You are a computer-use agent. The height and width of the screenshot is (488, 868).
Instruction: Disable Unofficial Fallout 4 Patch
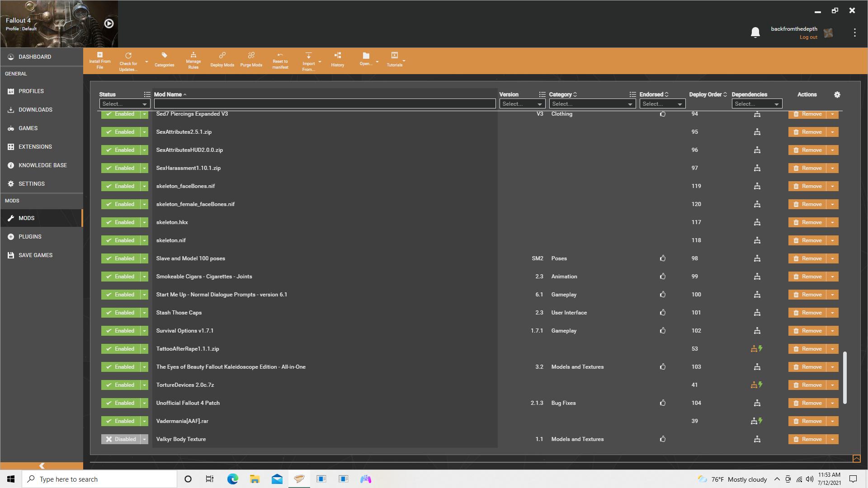click(x=120, y=403)
